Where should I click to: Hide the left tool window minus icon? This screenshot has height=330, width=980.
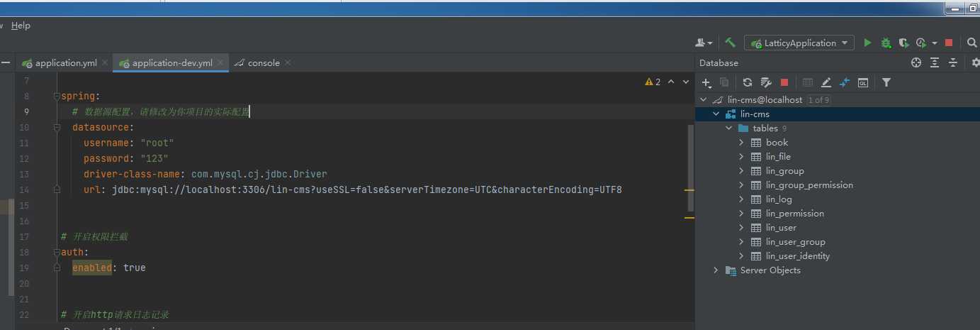click(x=5, y=62)
